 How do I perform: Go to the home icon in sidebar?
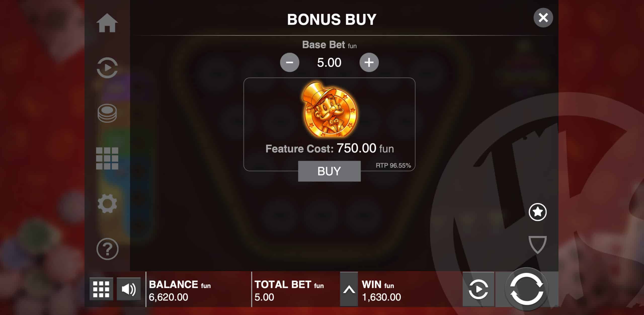coord(107,23)
